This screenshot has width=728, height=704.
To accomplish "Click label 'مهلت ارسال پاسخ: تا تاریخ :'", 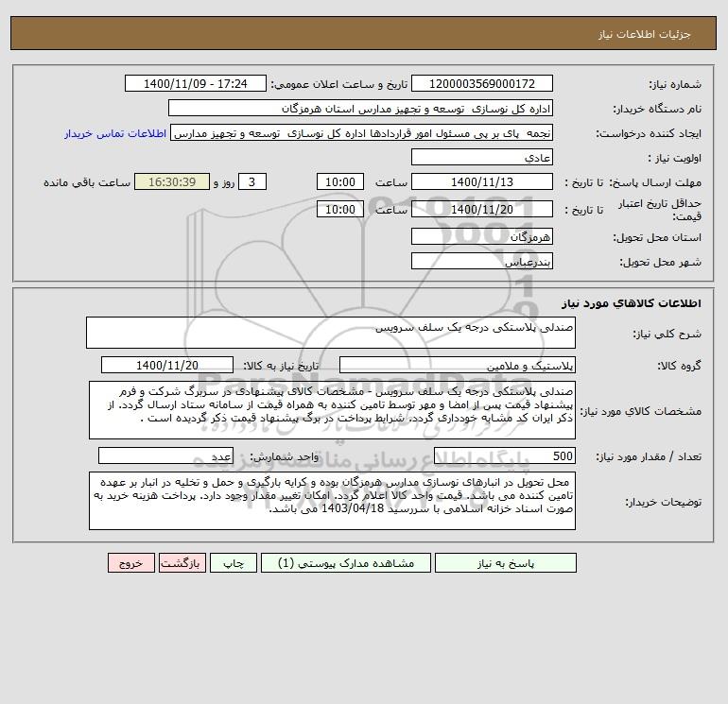I will point(633,182).
